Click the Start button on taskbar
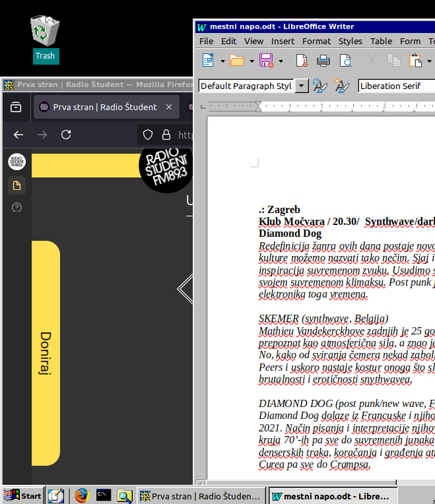This screenshot has width=435, height=504. click(23, 495)
